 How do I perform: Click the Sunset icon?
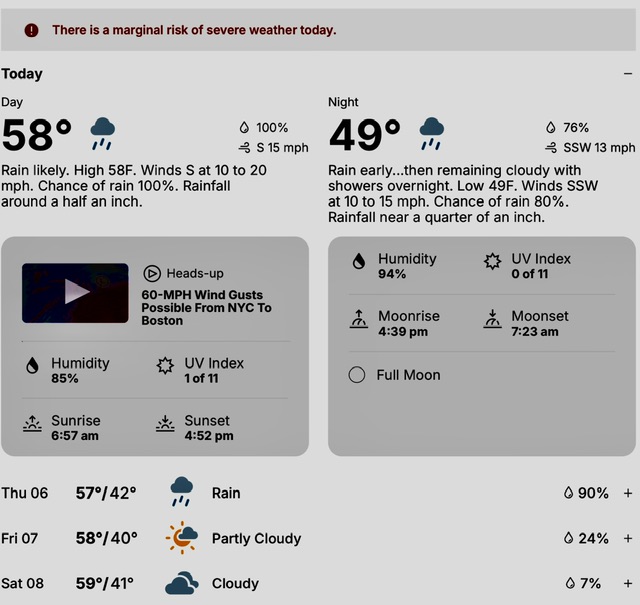(x=166, y=425)
